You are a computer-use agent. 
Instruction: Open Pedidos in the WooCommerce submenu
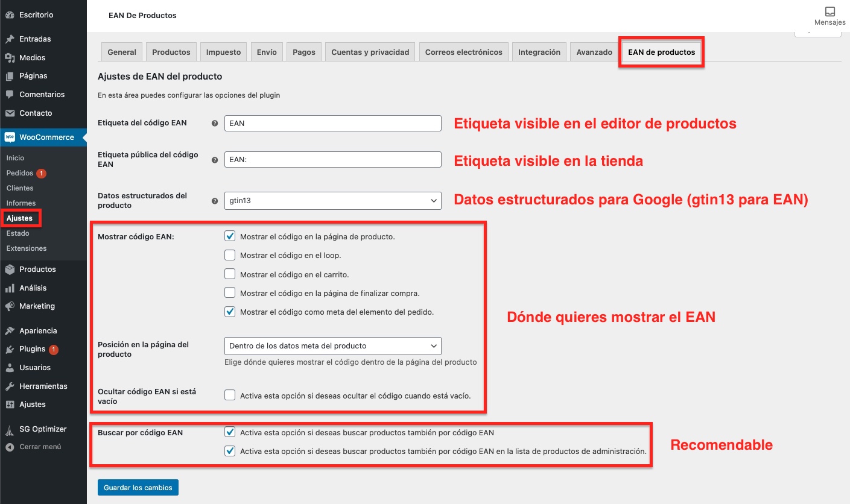click(x=20, y=173)
